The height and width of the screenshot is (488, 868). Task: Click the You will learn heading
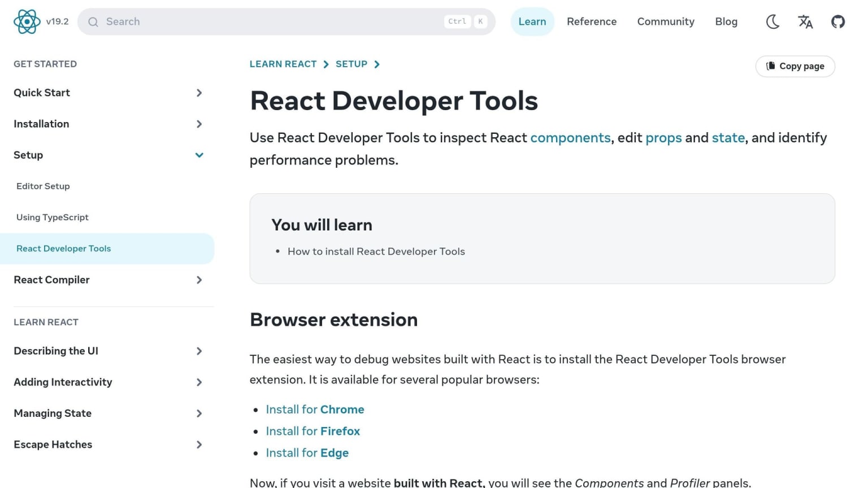tap(322, 225)
